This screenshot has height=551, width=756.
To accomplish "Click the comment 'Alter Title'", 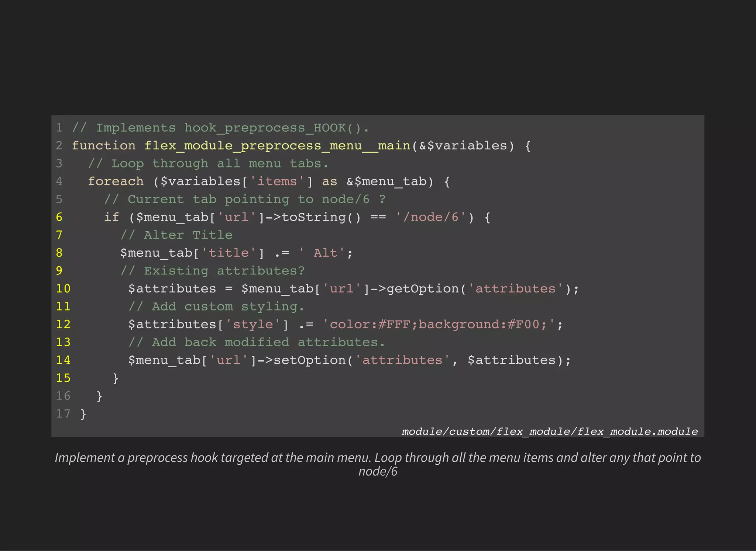I will point(176,235).
